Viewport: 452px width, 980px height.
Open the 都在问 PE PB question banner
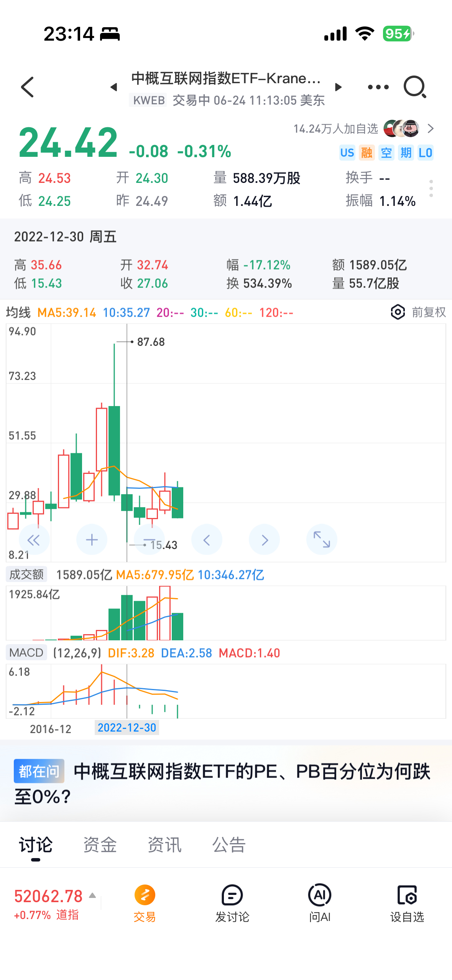(x=226, y=784)
